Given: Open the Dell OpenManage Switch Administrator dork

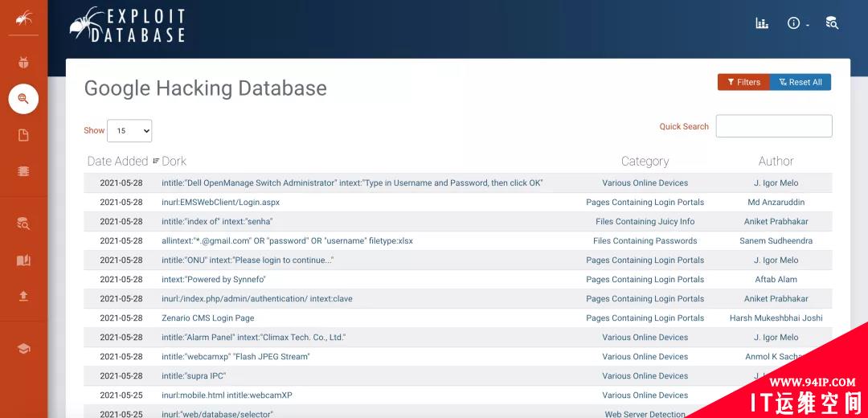Looking at the screenshot, I should click(x=352, y=182).
